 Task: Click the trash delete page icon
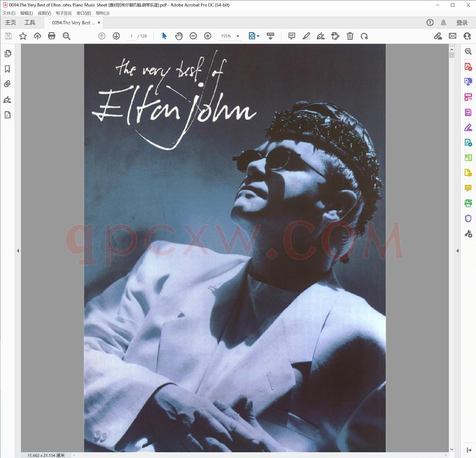[x=350, y=36]
